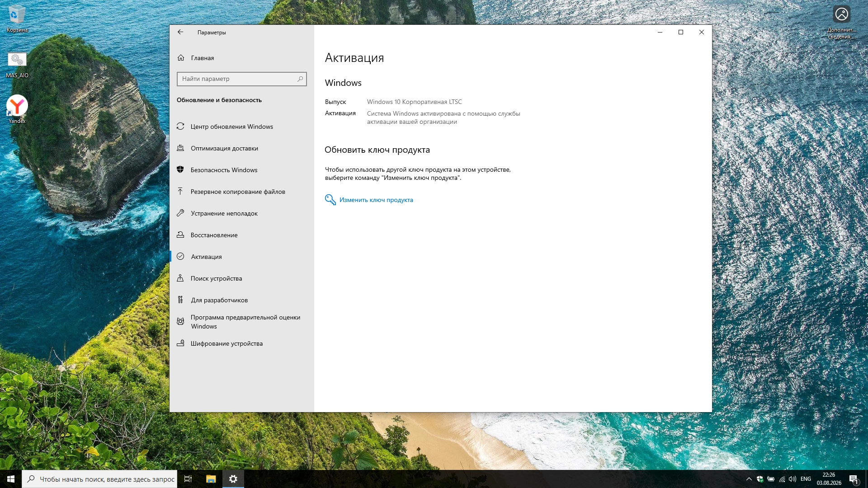Go back using the arrow in Параметры

180,32
